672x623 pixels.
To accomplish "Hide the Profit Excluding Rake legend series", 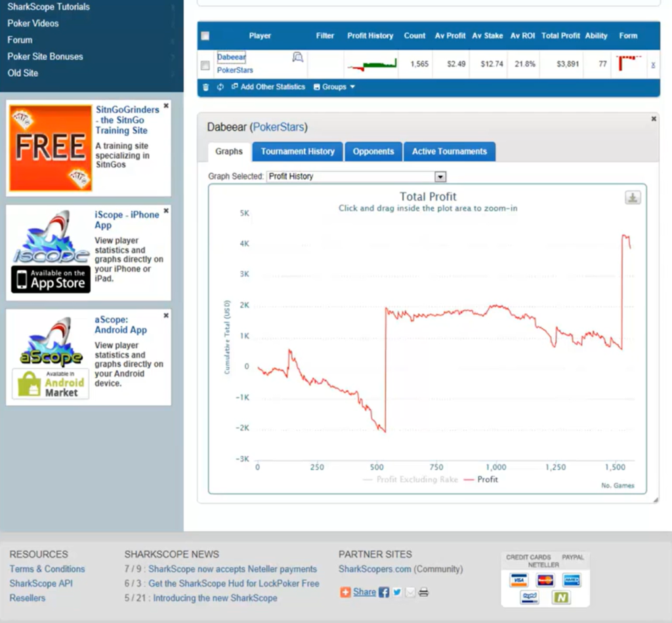I will (x=410, y=479).
